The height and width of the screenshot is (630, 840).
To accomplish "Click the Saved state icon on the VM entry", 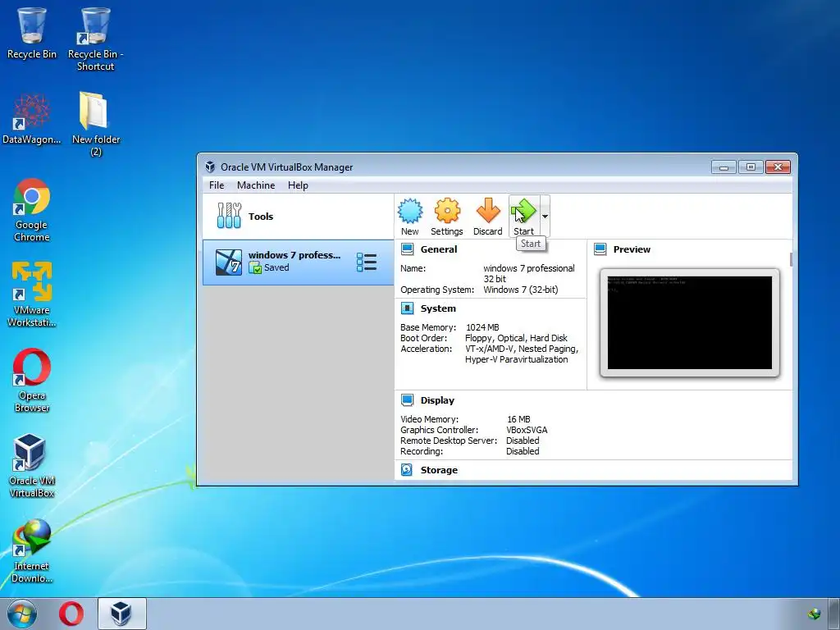I will [255, 267].
